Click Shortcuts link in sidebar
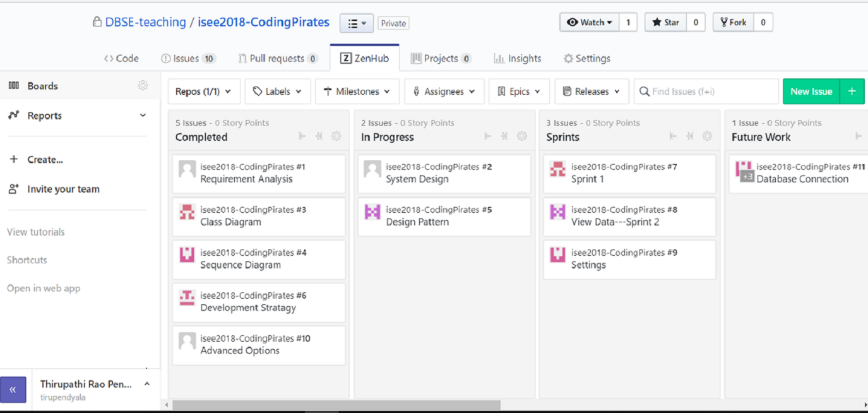Screen dimensions: 868x413 [27, 260]
